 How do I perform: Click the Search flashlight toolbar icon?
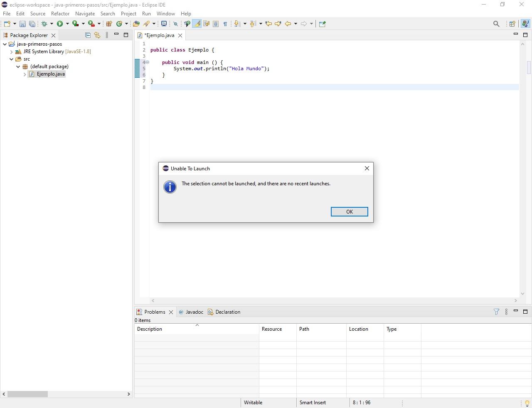pyautogui.click(x=147, y=24)
